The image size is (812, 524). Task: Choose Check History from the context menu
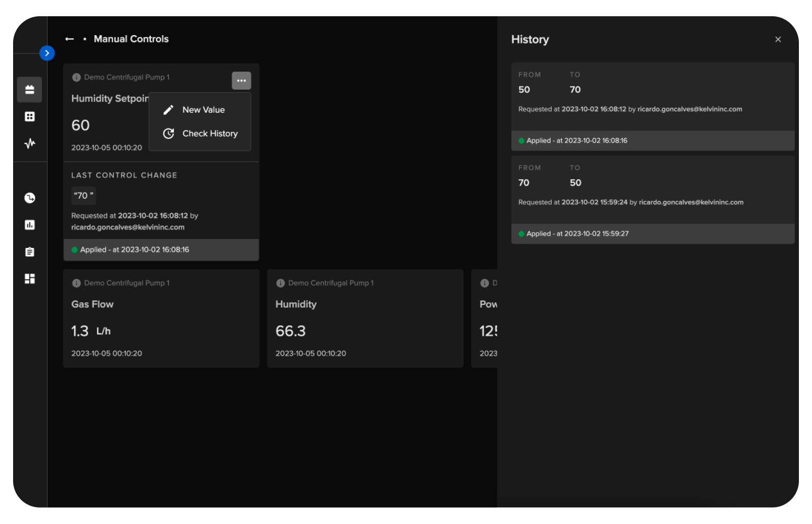click(209, 134)
